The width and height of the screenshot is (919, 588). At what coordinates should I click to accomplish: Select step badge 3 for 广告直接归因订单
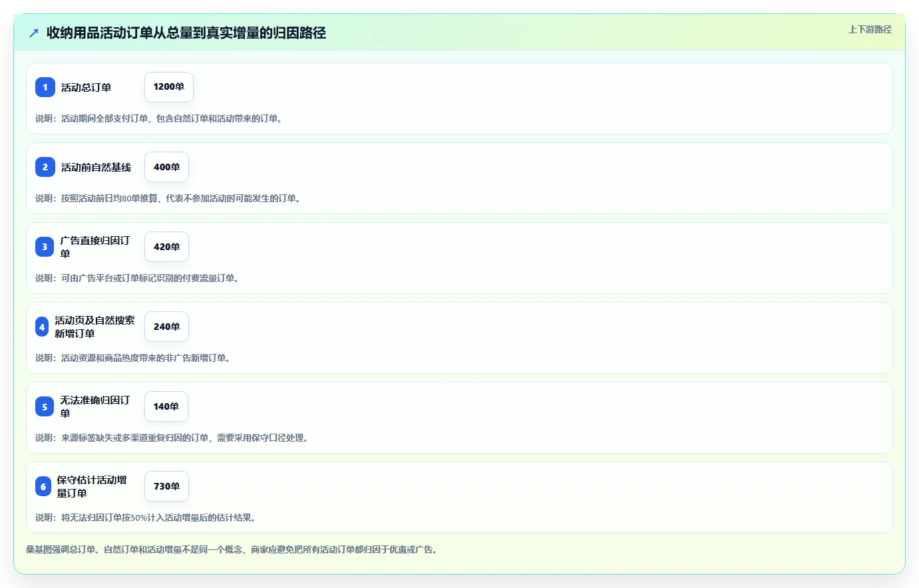[45, 247]
